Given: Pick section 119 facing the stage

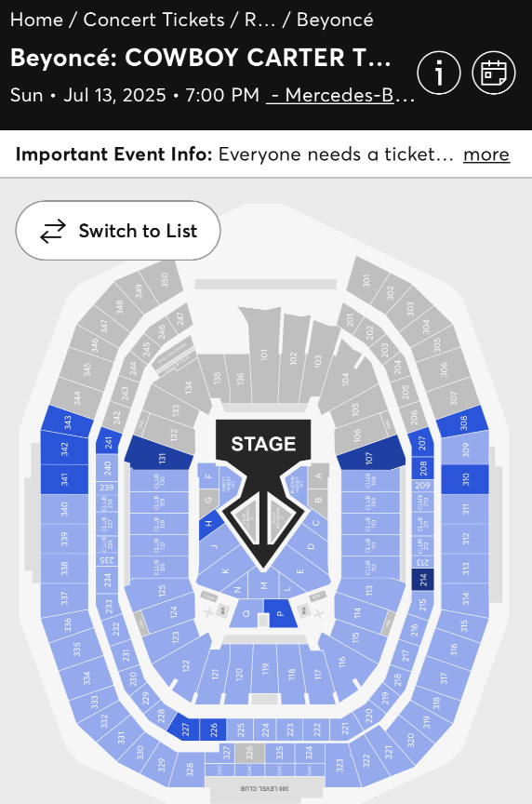Looking at the screenshot, I should [x=265, y=669].
